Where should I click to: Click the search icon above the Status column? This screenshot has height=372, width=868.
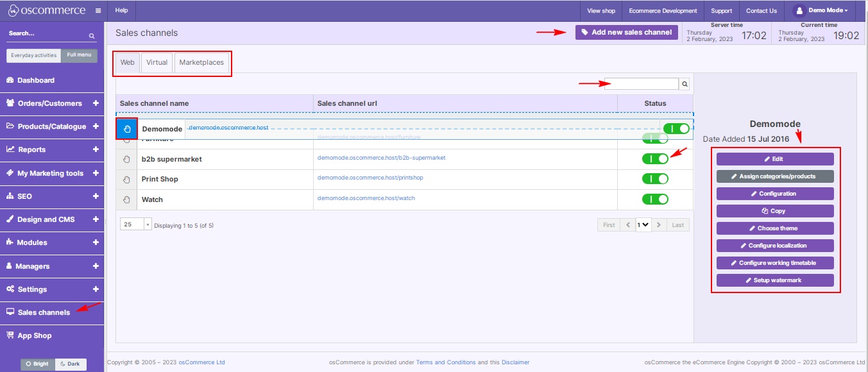coord(685,84)
